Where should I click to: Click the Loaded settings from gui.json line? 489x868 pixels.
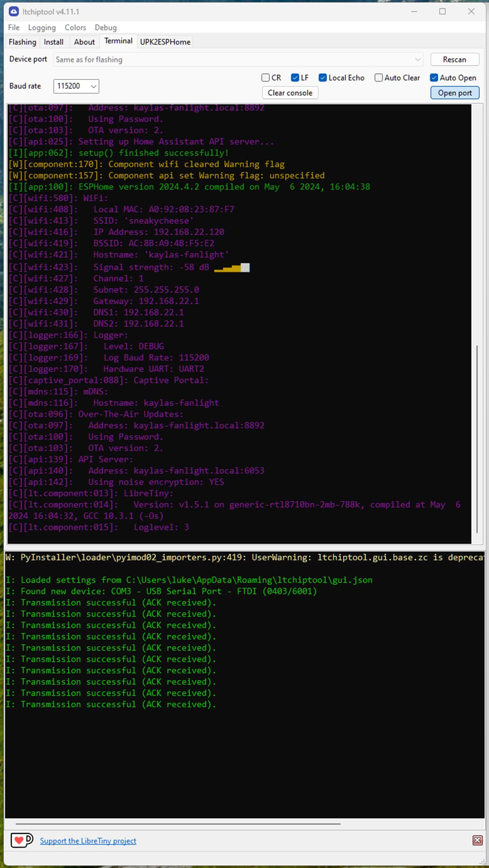click(x=189, y=580)
